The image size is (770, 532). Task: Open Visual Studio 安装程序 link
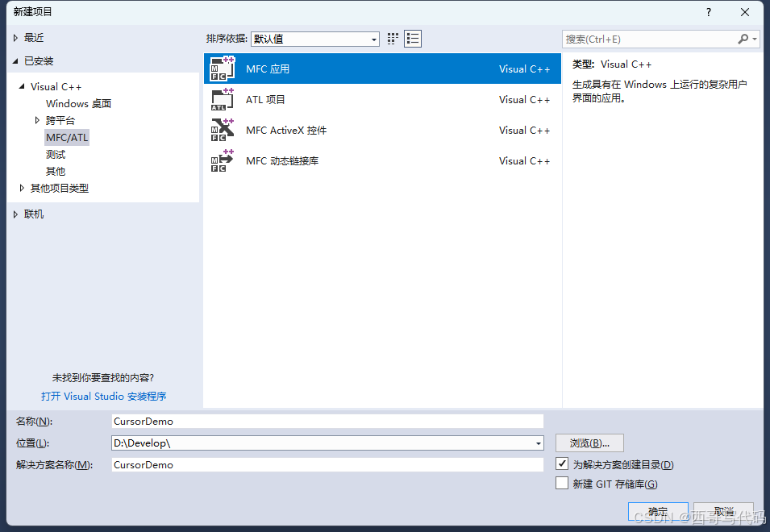click(104, 396)
